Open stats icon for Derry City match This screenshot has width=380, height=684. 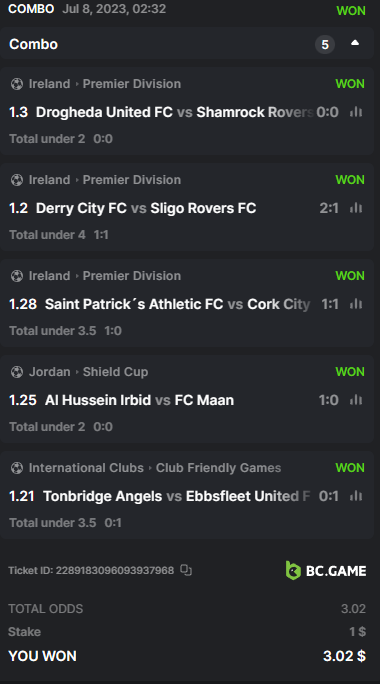[x=356, y=208]
